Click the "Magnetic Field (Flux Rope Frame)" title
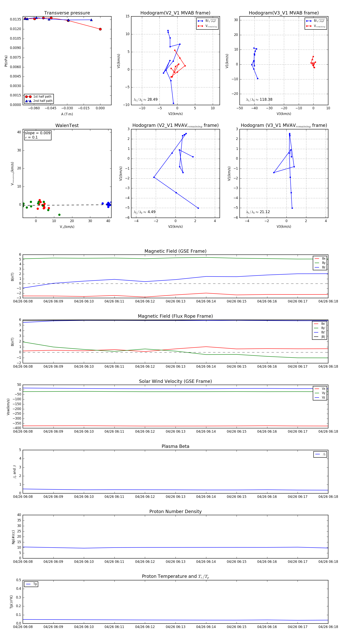351x644 pixels. pyautogui.click(x=175, y=316)
